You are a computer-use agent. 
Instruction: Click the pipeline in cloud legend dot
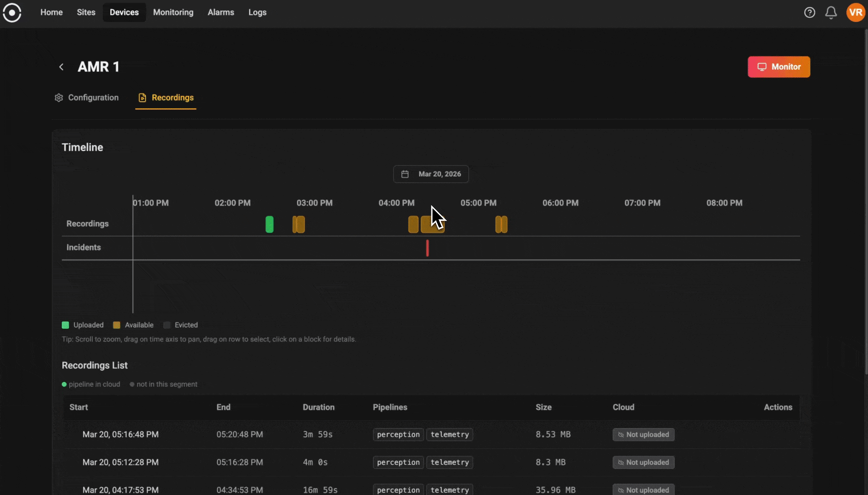pos(64,385)
